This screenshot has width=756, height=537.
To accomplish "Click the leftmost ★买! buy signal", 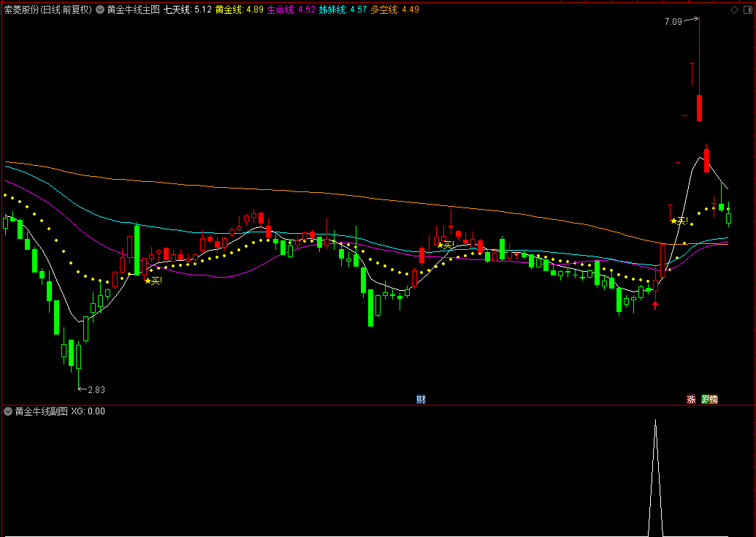I will click(153, 281).
